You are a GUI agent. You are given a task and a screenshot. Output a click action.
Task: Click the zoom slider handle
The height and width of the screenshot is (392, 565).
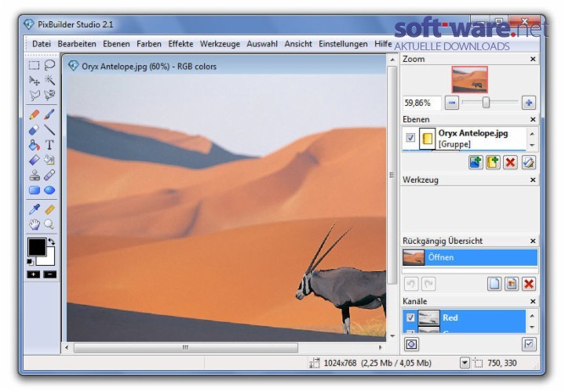click(486, 103)
